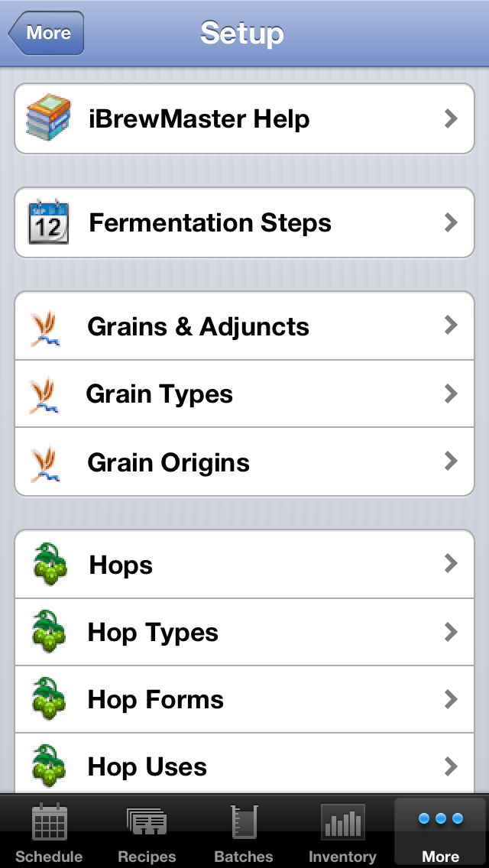Tap the Grains & Adjuncts wheat icon
489x868 pixels.
[46, 327]
